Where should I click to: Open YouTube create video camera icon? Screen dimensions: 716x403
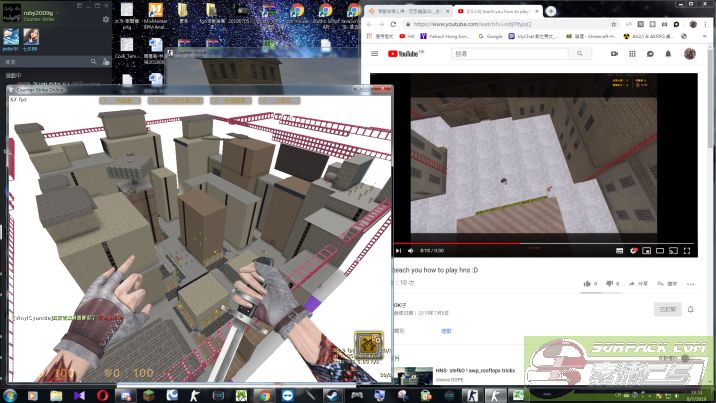[614, 53]
